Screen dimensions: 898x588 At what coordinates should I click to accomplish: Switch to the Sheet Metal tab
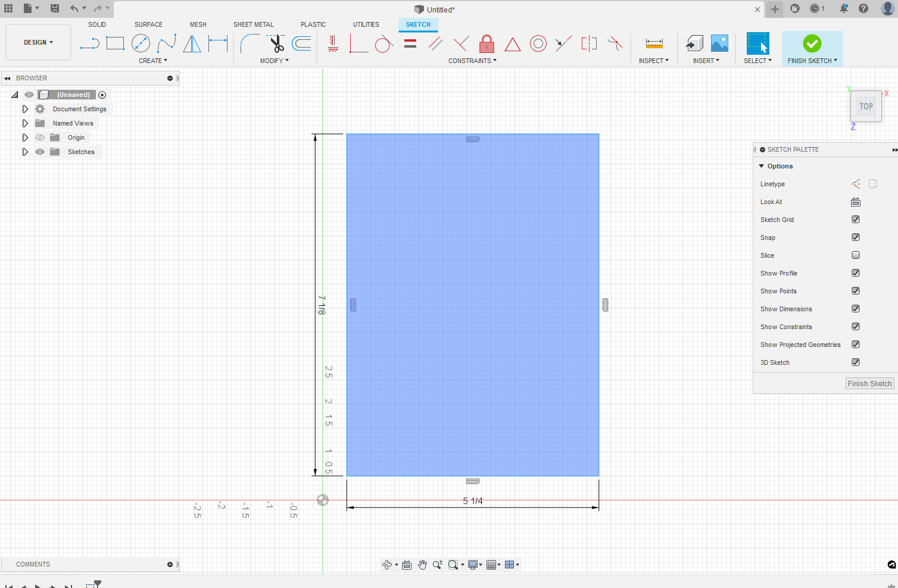(254, 24)
